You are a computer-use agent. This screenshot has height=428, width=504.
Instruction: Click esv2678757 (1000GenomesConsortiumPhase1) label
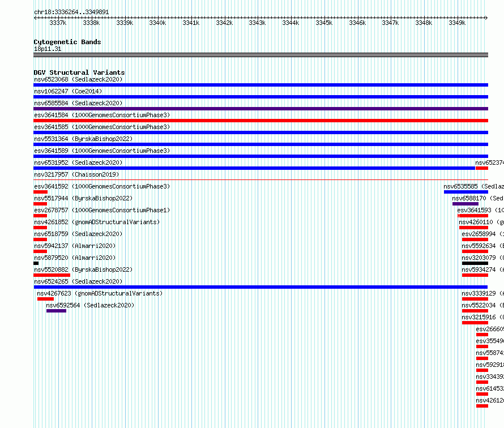coord(102,210)
